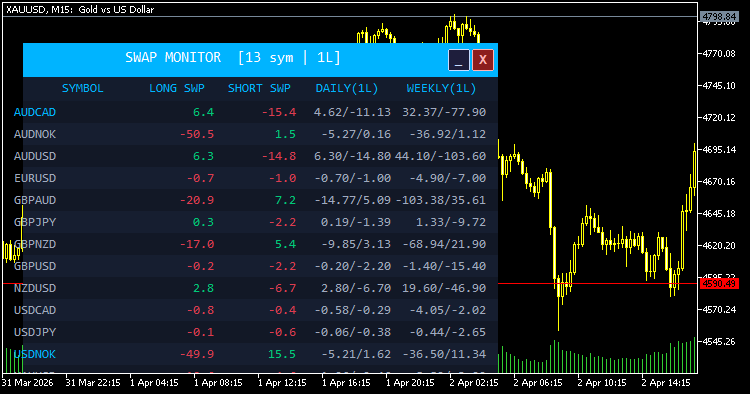
Task: Click AUDUSD weekly value 44.10/-103.60
Action: 441,156
